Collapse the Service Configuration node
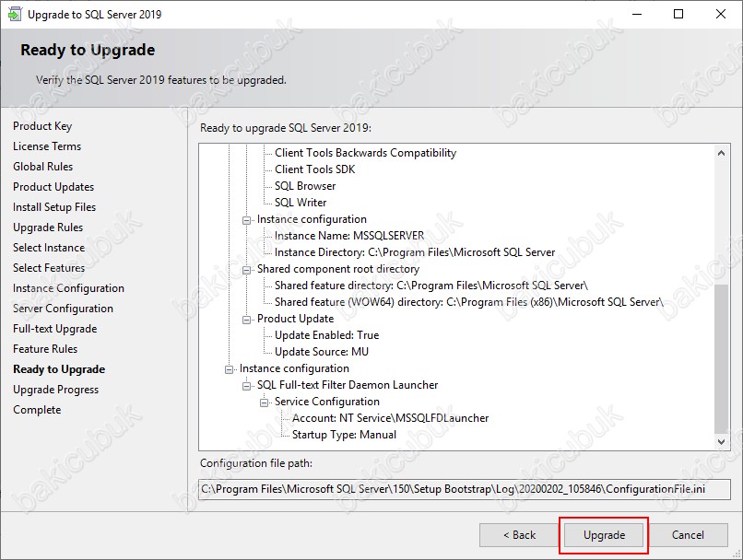The height and width of the screenshot is (560, 743). [265, 402]
